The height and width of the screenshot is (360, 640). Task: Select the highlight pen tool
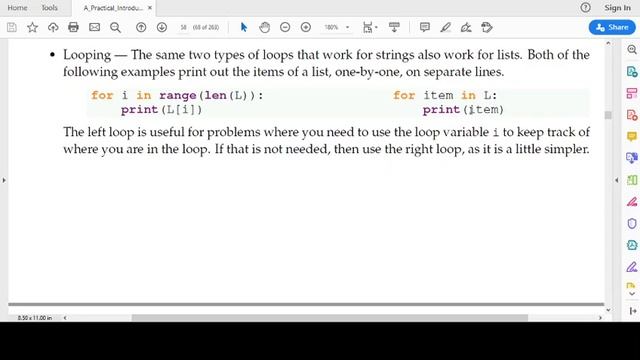coord(445,27)
